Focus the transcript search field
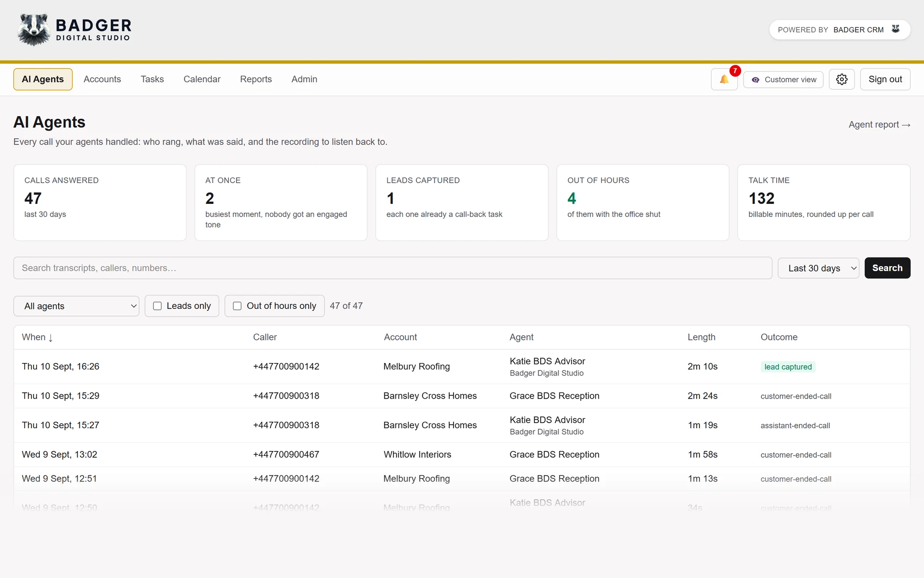 393,268
